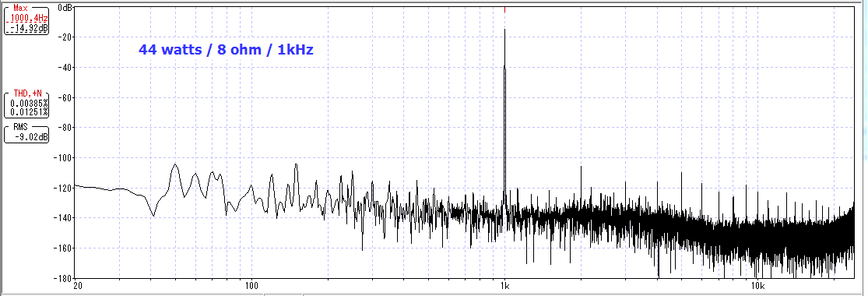Screen dimensions: 868x296
Task: Click the Max level value -14.92dB
Action: 29,28
